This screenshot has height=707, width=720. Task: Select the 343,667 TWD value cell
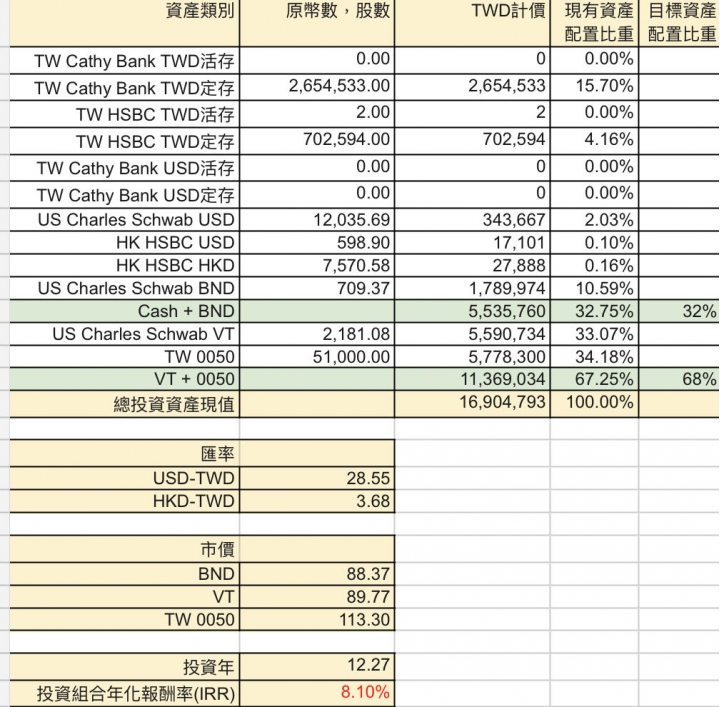coord(472,220)
